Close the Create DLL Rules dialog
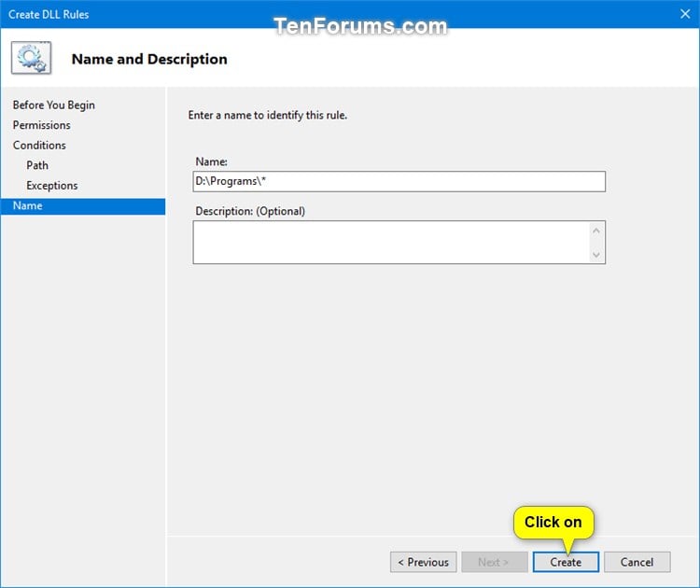Image resolution: width=700 pixels, height=588 pixels. [685, 14]
